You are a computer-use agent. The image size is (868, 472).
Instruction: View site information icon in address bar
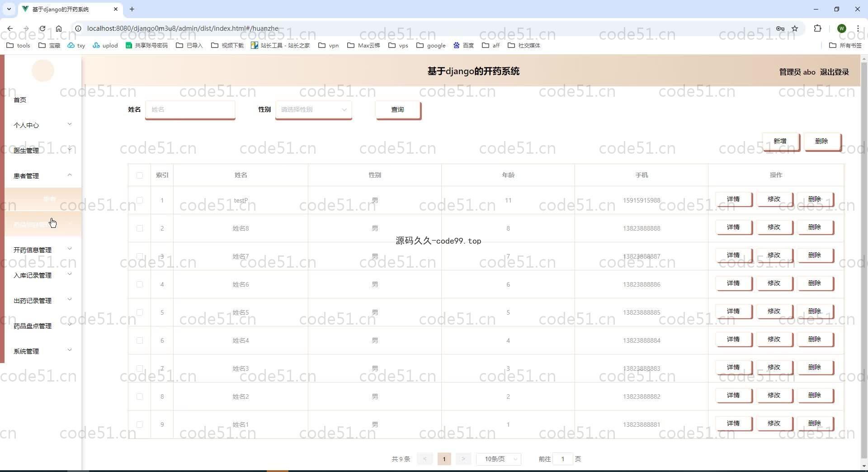tap(78, 28)
